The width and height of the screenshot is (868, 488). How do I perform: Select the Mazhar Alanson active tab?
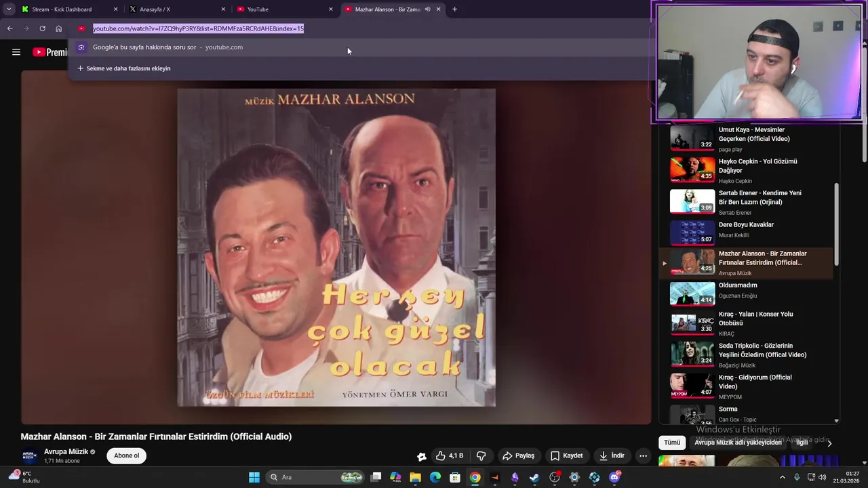pos(388,9)
